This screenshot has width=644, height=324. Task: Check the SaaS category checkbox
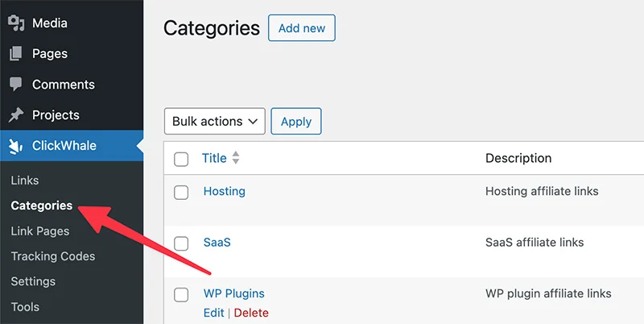pyautogui.click(x=181, y=243)
